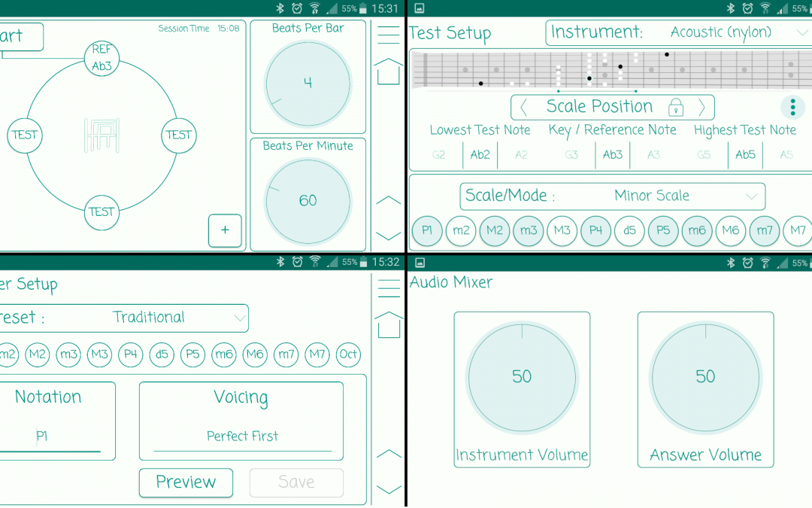Advance Scale Position with the right arrow
This screenshot has width=812, height=508.
pos(701,106)
